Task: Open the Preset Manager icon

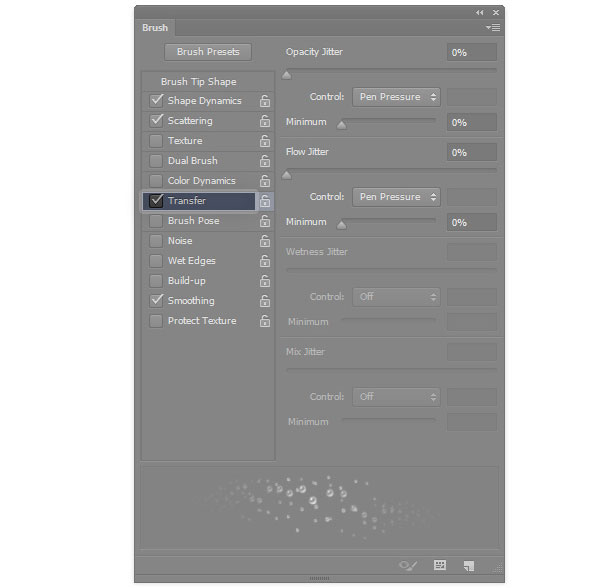Action: pyautogui.click(x=440, y=565)
